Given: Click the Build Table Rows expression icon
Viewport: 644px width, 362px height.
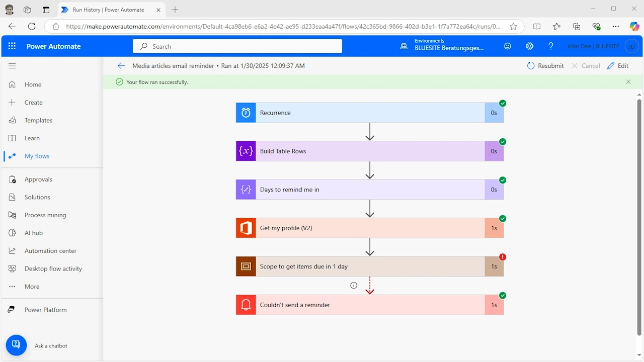Looking at the screenshot, I should 246,151.
